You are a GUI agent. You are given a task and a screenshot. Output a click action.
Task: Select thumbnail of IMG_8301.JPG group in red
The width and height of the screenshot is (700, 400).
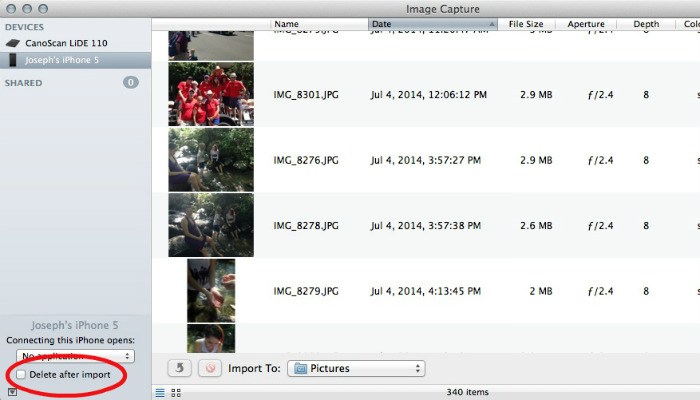[211, 94]
